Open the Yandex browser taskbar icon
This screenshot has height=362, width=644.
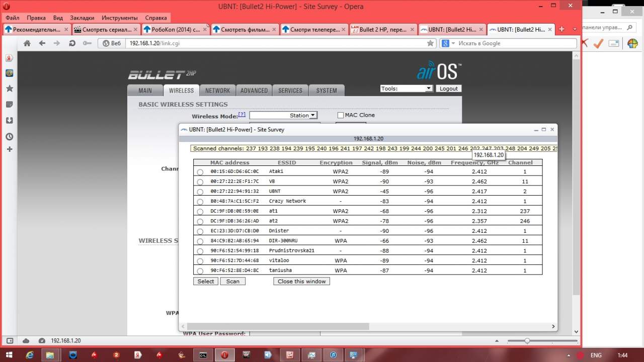tap(137, 355)
